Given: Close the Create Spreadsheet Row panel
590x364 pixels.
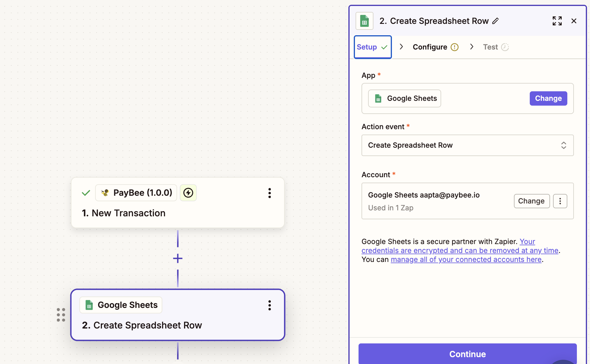Looking at the screenshot, I should coord(574,21).
